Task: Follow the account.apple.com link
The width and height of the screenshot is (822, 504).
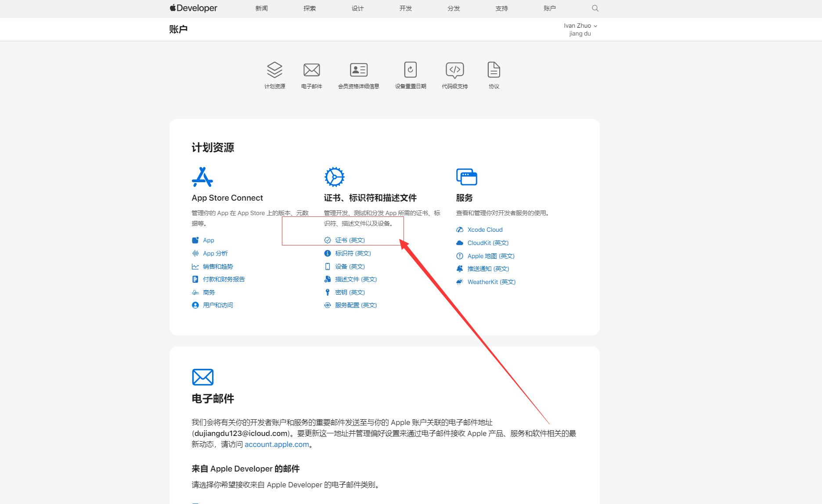Action: coord(277,444)
